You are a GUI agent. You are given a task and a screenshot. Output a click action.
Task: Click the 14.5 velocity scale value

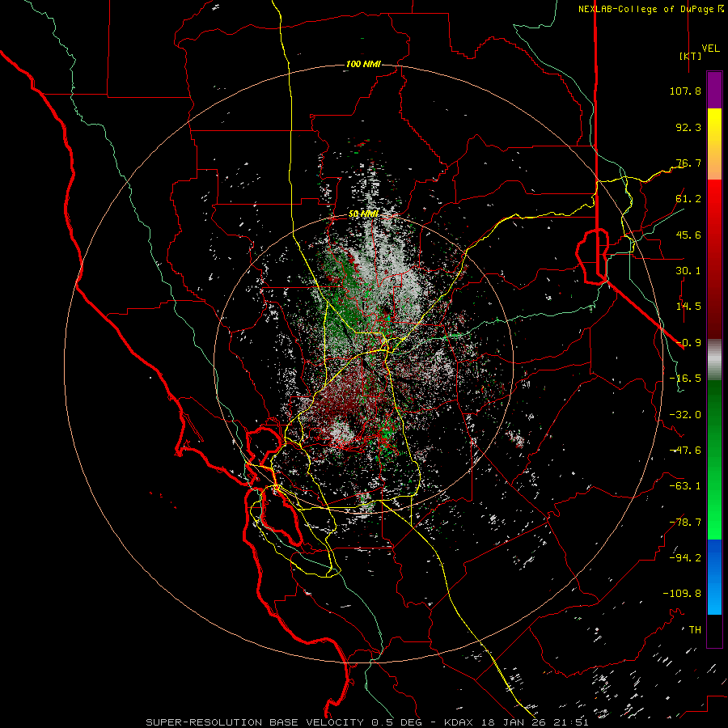click(688, 307)
